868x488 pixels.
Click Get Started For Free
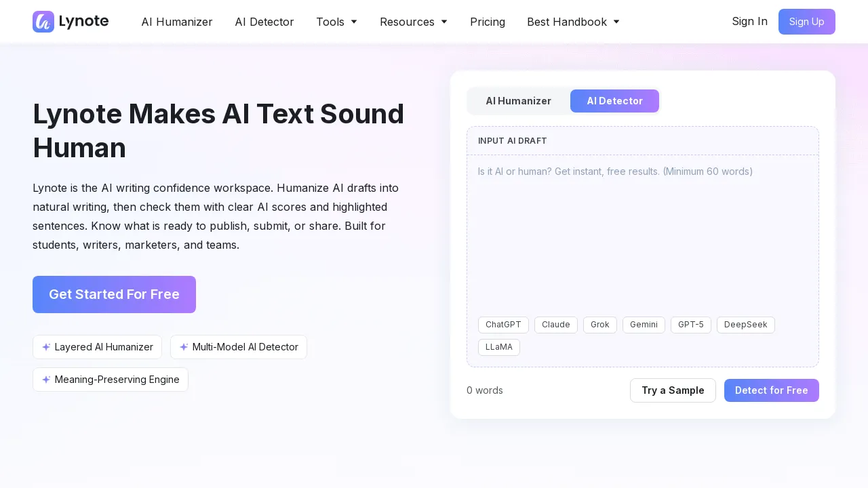tap(114, 294)
